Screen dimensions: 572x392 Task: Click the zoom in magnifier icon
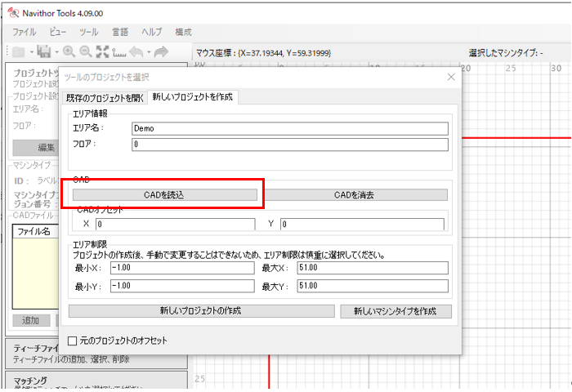coord(69,51)
